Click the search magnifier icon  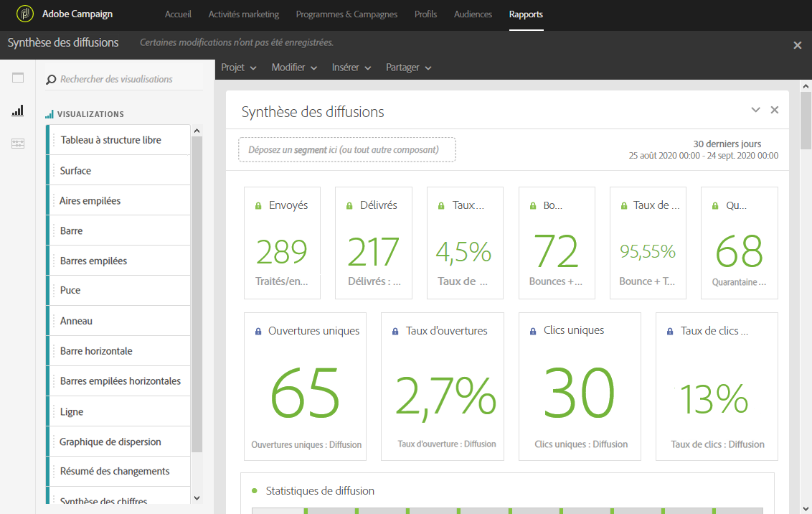click(51, 80)
